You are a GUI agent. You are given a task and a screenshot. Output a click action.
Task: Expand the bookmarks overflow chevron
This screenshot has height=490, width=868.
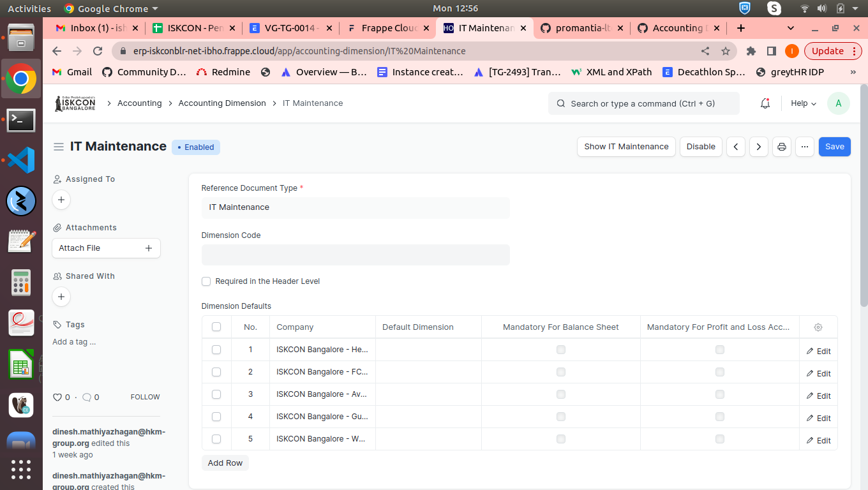tap(853, 72)
